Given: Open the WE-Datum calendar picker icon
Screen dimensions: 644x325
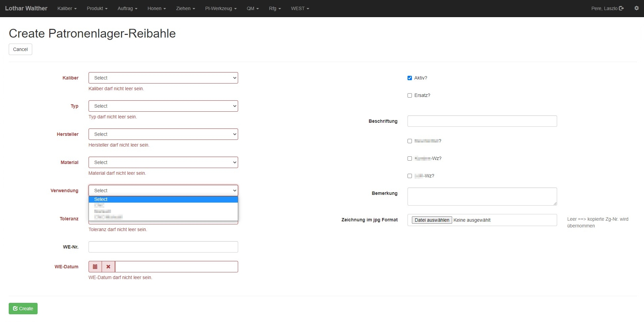Looking at the screenshot, I should 95,267.
